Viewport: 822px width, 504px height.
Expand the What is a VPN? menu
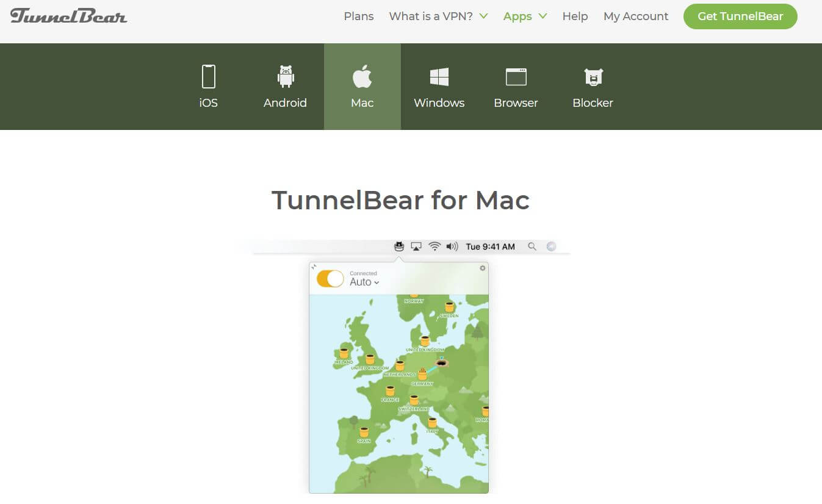click(438, 16)
